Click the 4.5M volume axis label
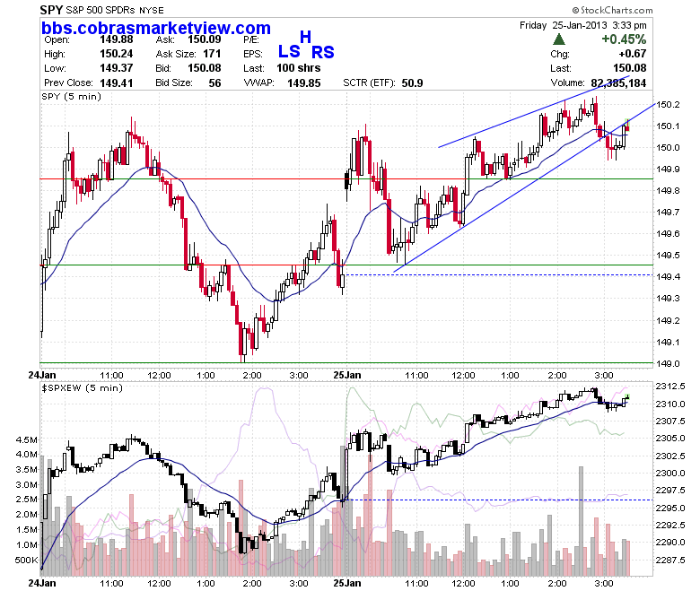This screenshot has height=591, width=700. (x=27, y=439)
